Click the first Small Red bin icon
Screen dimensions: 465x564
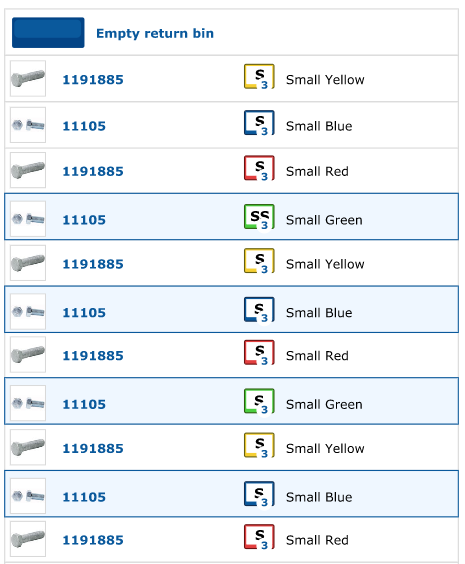[259, 168]
